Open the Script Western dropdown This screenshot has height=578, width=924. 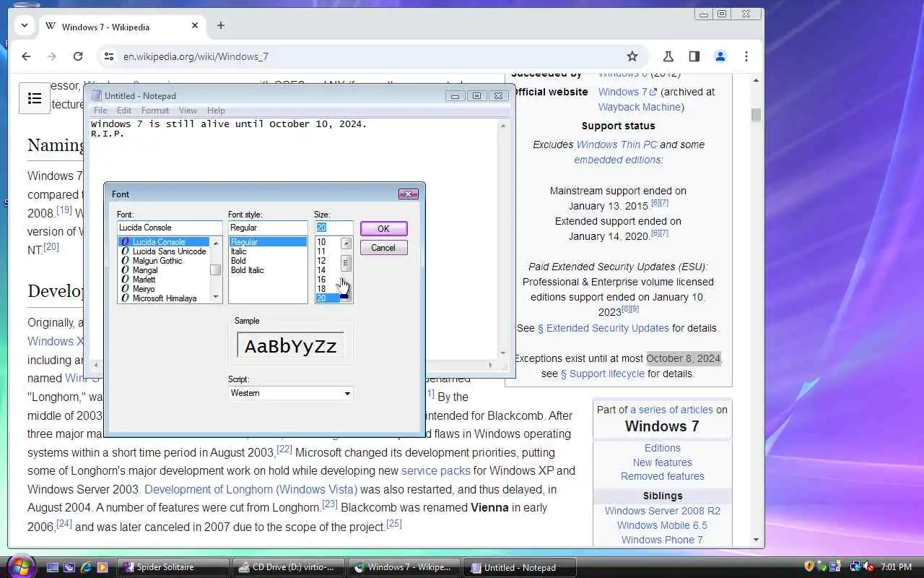point(290,393)
